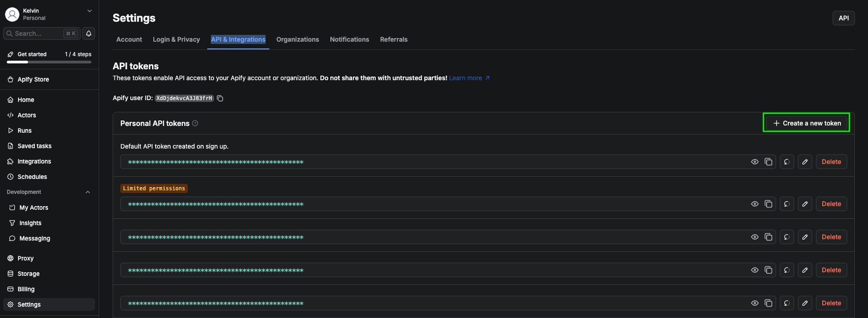Click the API button in the header
This screenshot has height=318, width=868.
(x=844, y=18)
